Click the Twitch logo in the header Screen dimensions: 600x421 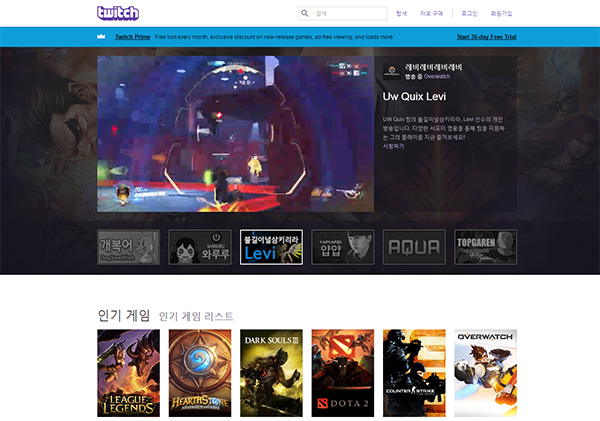pyautogui.click(x=118, y=13)
